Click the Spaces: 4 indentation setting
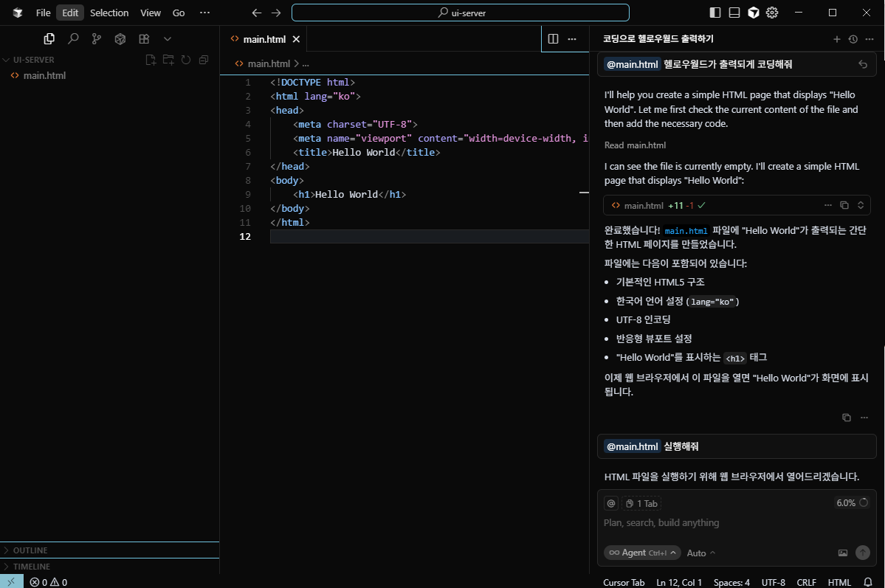The width and height of the screenshot is (885, 588). click(731, 582)
